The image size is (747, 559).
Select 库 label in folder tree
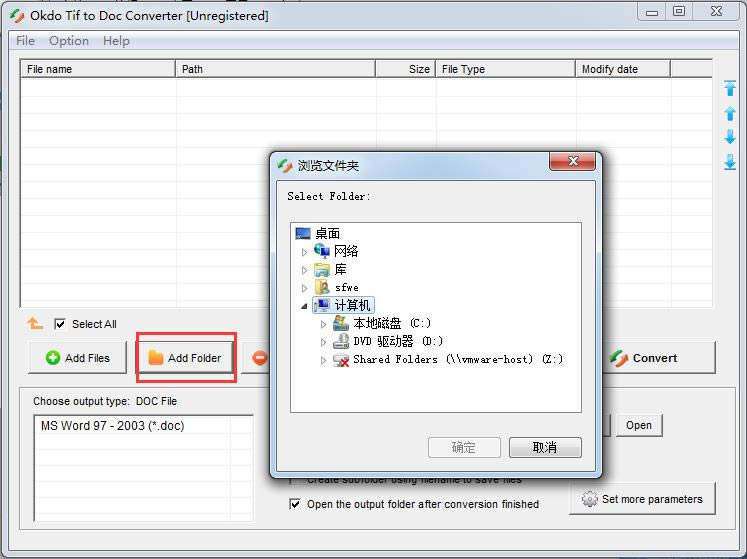340,270
